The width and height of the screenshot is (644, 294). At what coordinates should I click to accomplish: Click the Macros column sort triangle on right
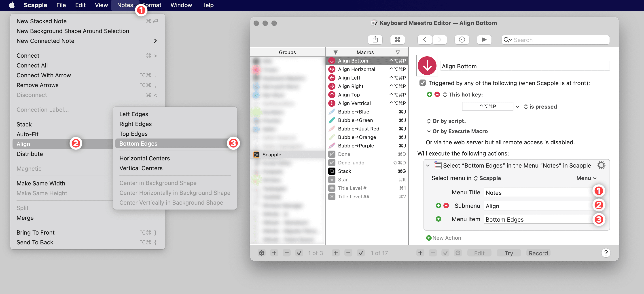[x=398, y=52]
